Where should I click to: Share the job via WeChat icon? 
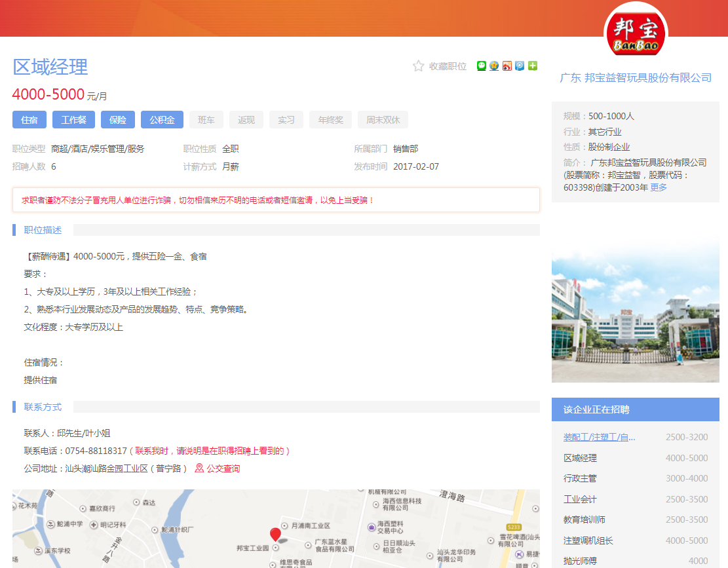tap(482, 66)
